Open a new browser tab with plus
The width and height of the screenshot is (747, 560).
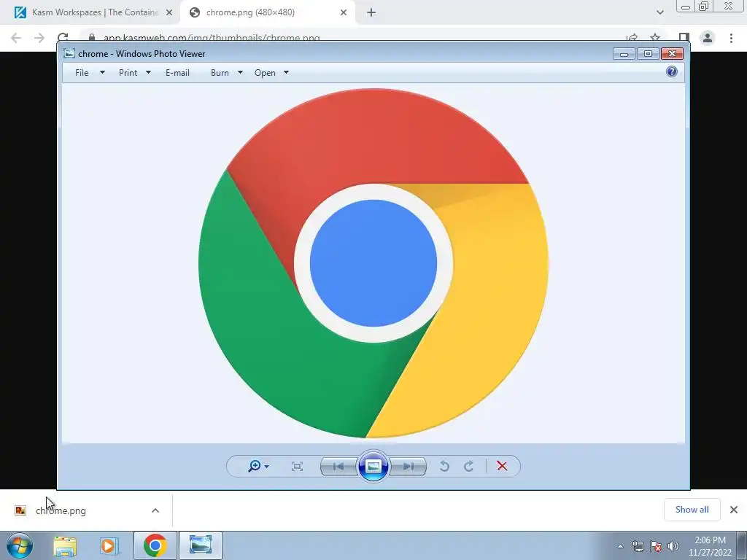coord(371,12)
